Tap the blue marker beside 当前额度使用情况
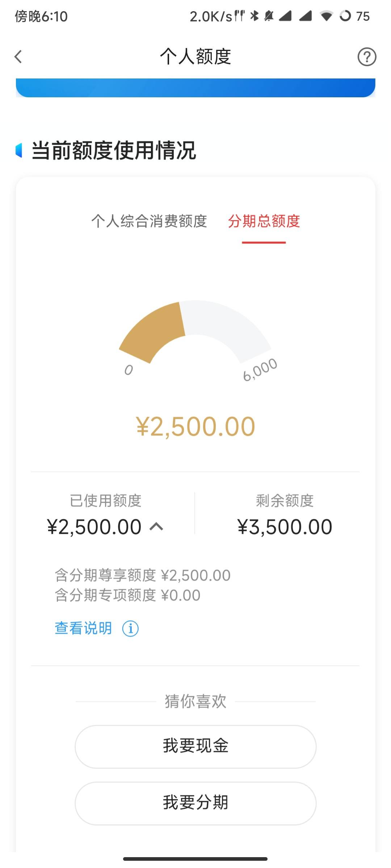Viewport: 391px width, 868px height. click(19, 150)
